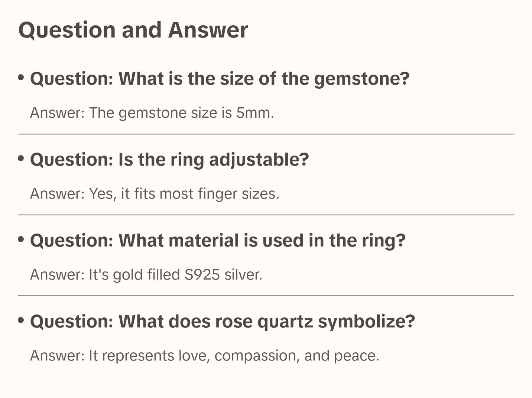Image resolution: width=532 pixels, height=398 pixels.
Task: Expand the "Is the ring adjustable?" question
Action: click(x=169, y=160)
